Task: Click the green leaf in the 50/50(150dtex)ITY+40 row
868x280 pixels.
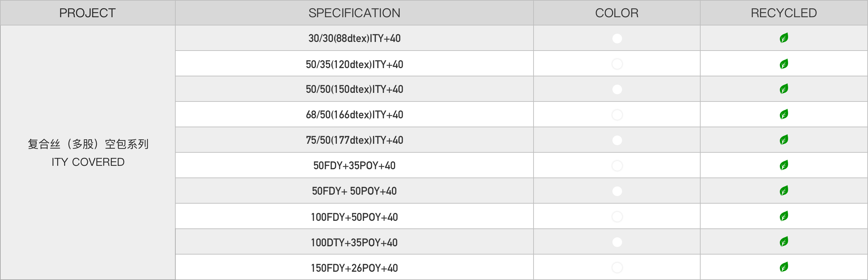Action: (x=784, y=89)
